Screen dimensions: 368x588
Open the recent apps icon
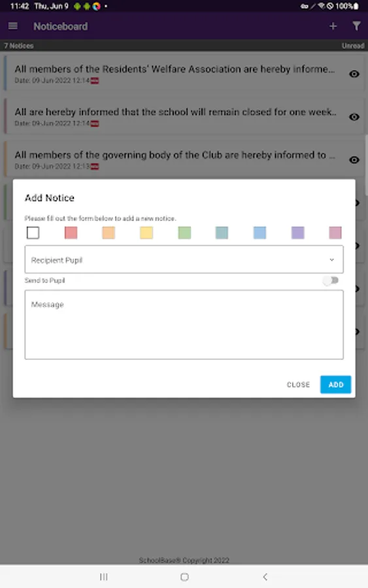coord(103,577)
